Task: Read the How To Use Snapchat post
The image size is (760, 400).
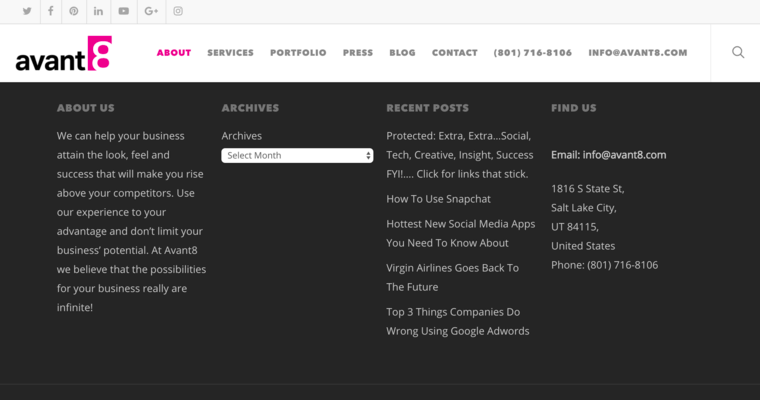Action: [438, 199]
